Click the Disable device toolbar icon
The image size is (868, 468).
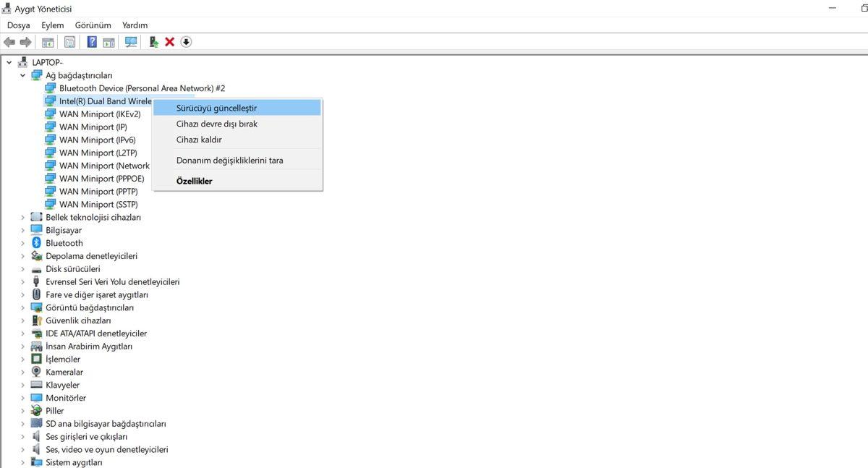[x=185, y=41]
